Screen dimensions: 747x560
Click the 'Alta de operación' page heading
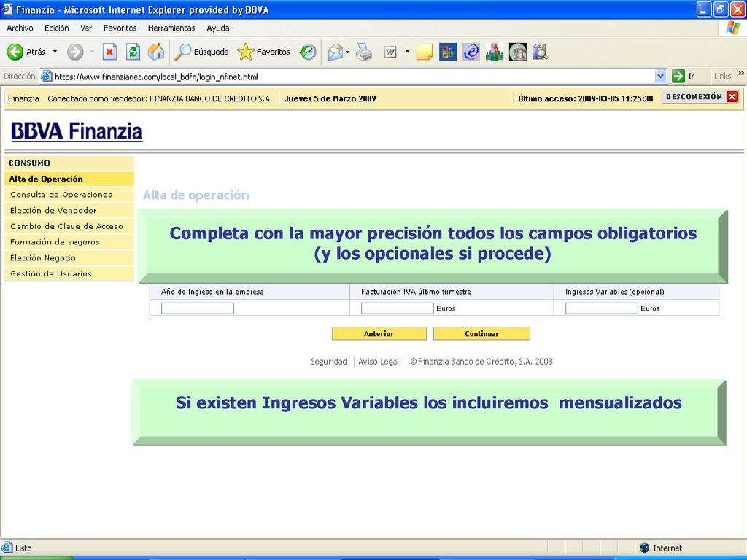pos(196,195)
